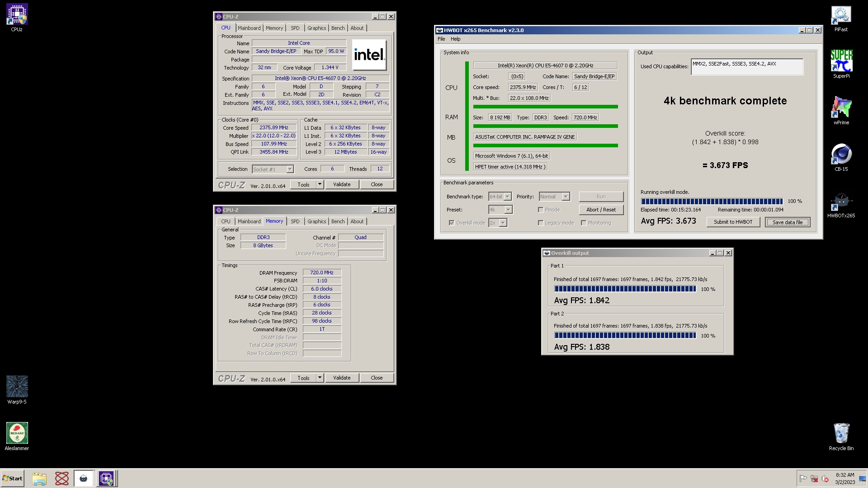The image size is (868, 488).
Task: Expand Tools arrow in Memory CPU-Z window
Action: click(x=320, y=378)
